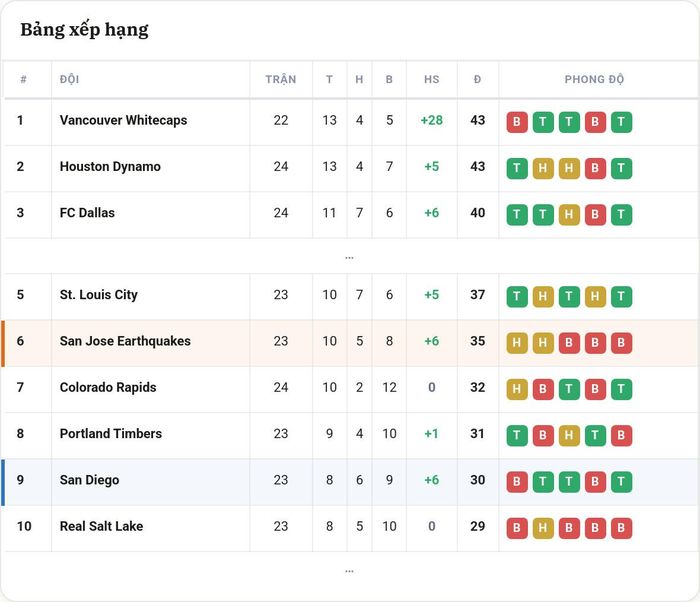
Task: Sort table by TRẬN column header
Action: (x=281, y=79)
